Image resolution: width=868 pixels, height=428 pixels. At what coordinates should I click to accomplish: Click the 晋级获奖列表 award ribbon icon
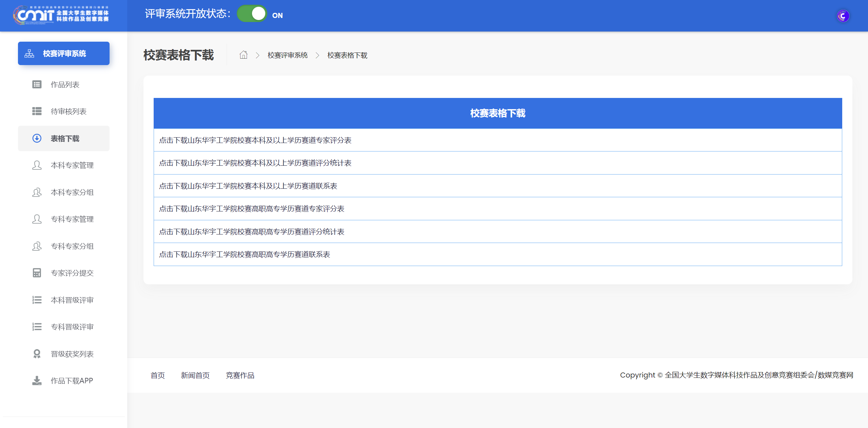(x=37, y=354)
